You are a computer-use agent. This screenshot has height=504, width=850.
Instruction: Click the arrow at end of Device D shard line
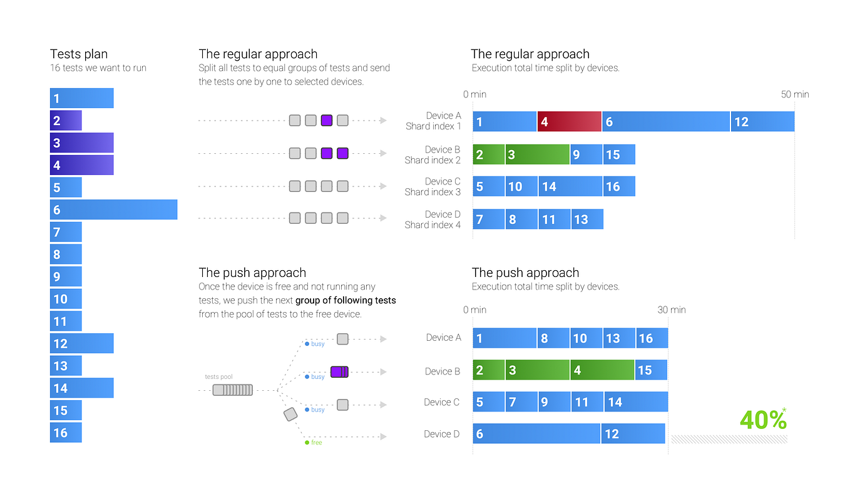pos(383,218)
